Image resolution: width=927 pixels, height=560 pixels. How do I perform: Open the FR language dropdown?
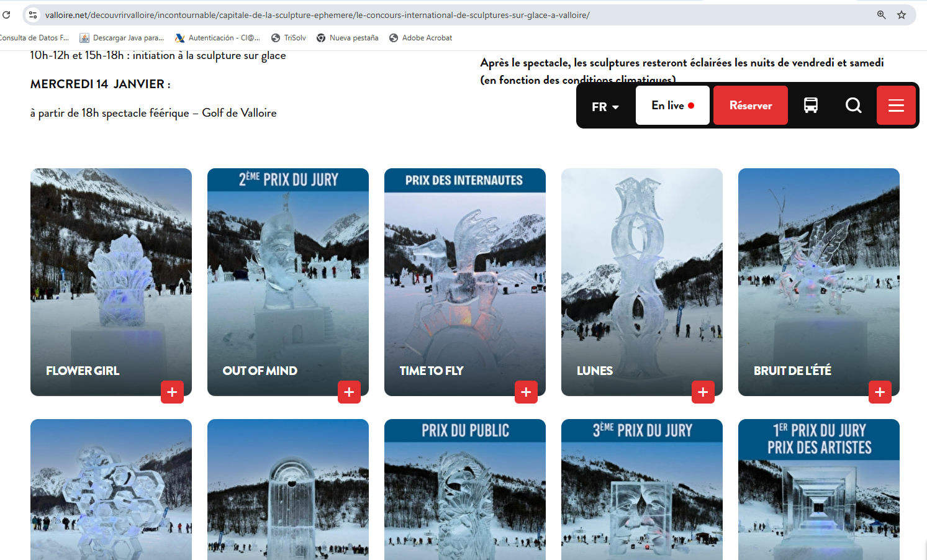point(605,107)
